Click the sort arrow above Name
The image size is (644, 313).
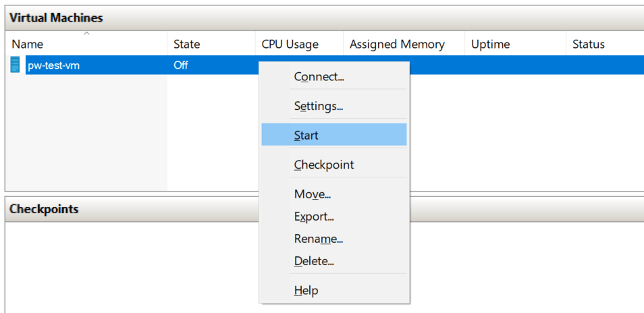click(x=86, y=34)
